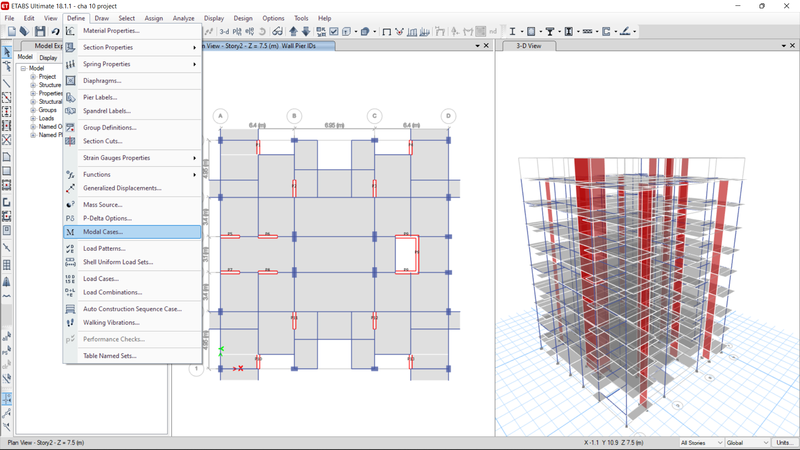
Task: Open the All Stories dropdown
Action: 701,443
